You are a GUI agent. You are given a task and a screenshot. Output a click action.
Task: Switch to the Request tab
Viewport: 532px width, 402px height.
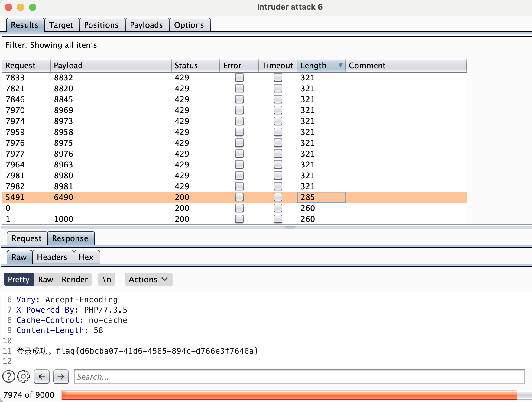pyautogui.click(x=27, y=238)
